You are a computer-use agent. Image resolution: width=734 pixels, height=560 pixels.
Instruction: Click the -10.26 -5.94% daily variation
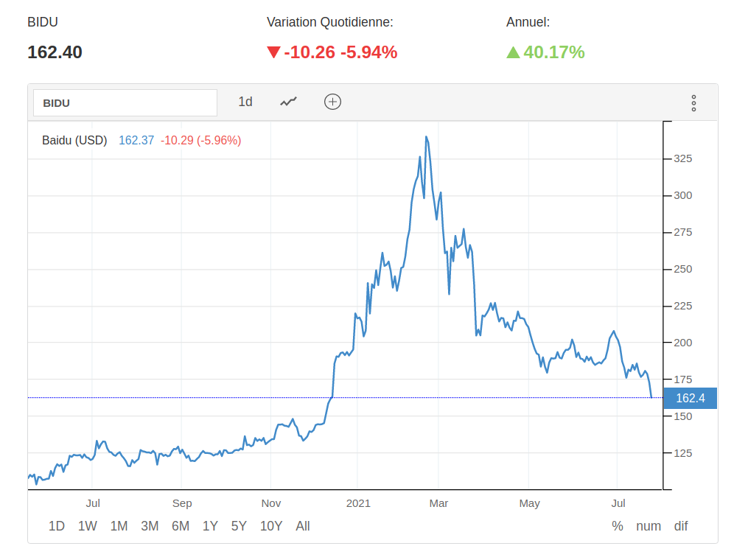click(x=340, y=52)
